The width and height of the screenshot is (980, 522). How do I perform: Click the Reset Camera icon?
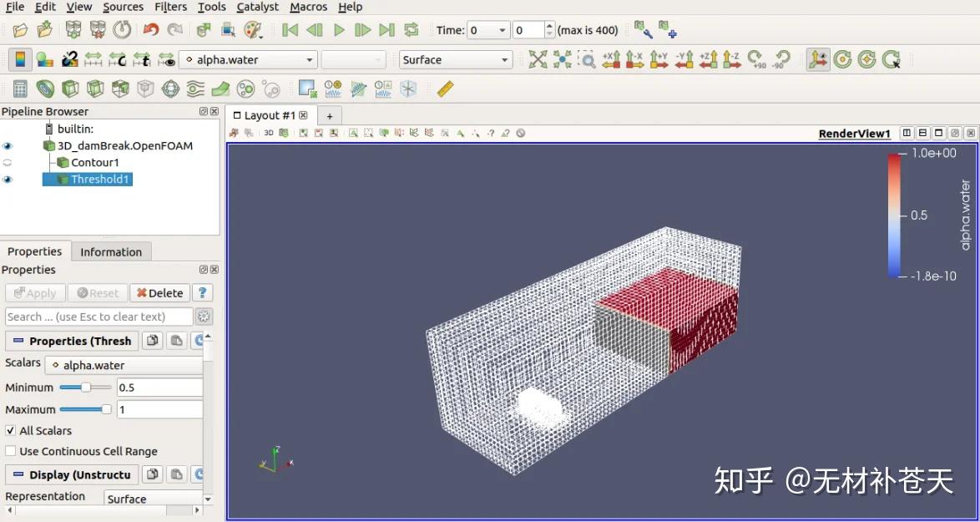(x=538, y=59)
